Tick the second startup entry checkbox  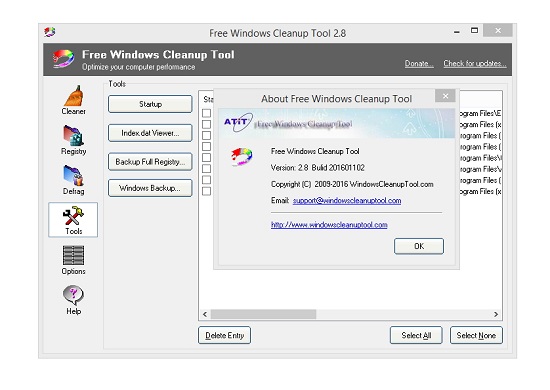tap(207, 124)
